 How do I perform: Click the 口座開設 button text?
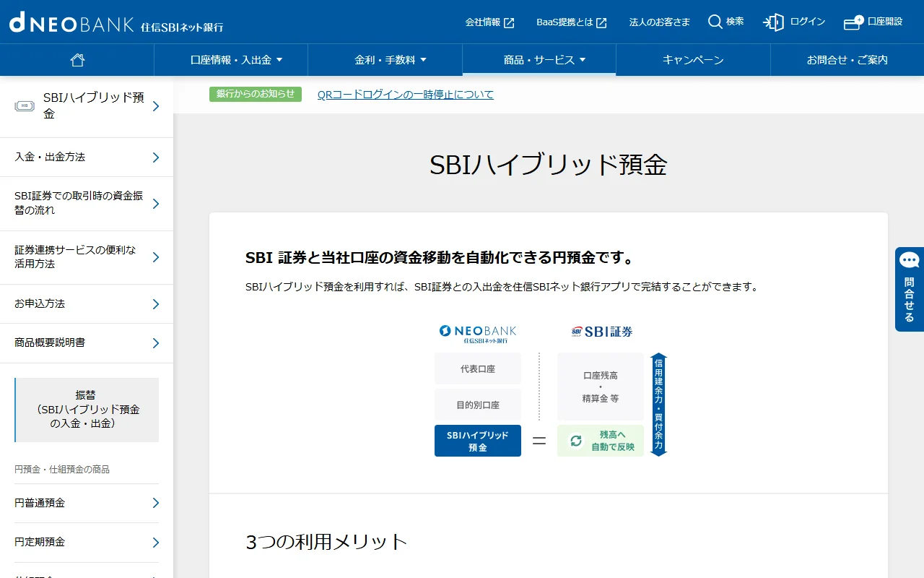885,22
